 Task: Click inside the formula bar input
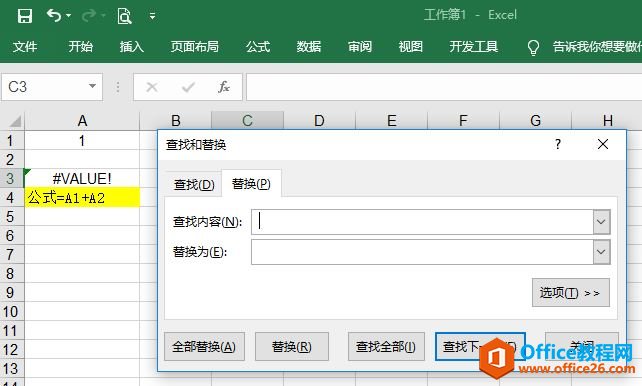coord(444,87)
